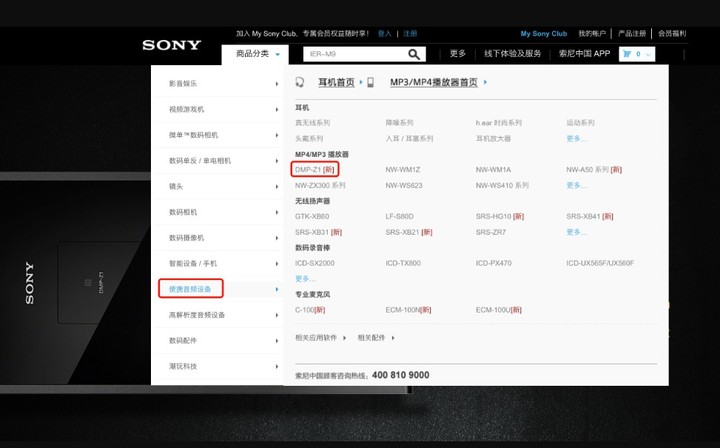Click the Sony logo in header
The height and width of the screenshot is (448, 720).
pos(171,45)
